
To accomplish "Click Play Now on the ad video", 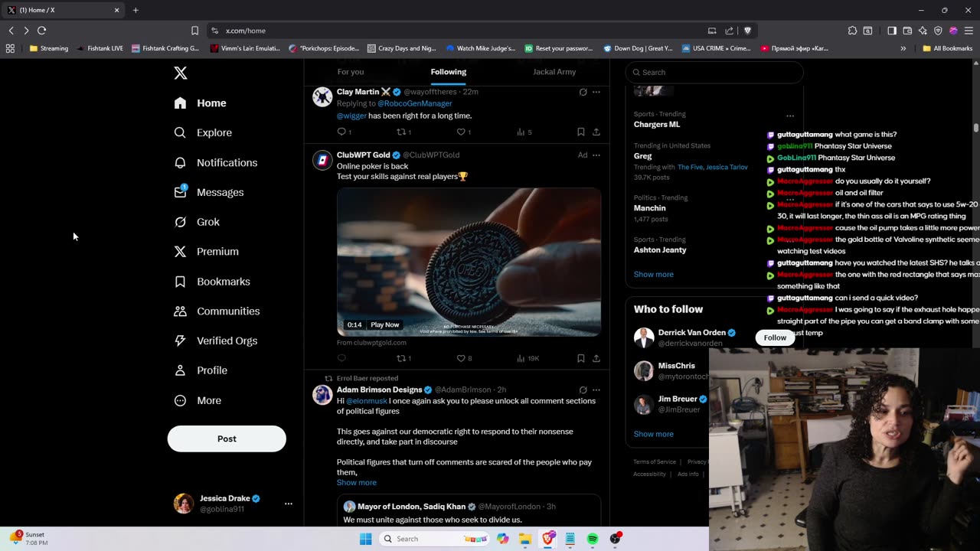I will tap(385, 324).
